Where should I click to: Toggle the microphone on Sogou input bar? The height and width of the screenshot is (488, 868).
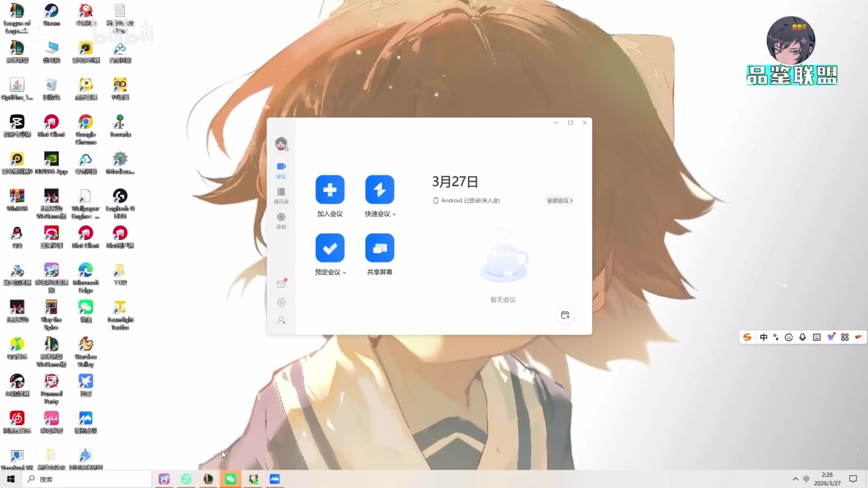click(803, 338)
